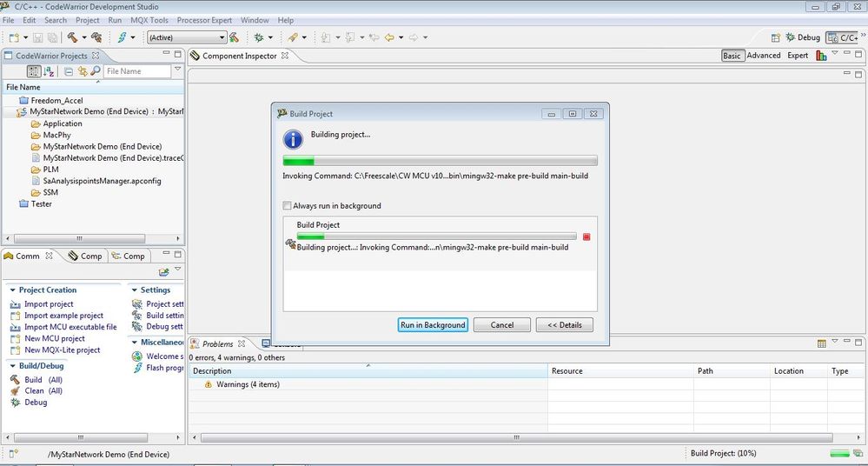Click the Commander panel folder-export icon

pyautogui.click(x=163, y=272)
